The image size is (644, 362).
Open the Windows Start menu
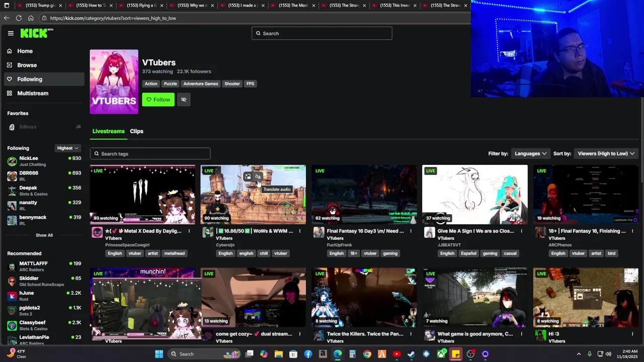[x=159, y=354]
